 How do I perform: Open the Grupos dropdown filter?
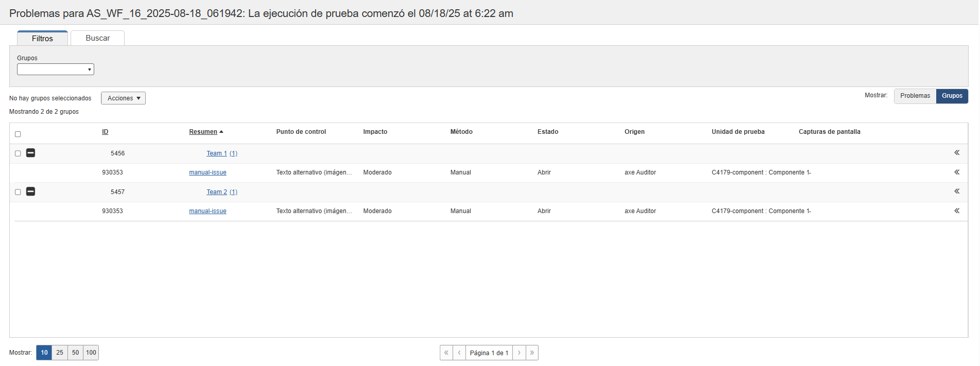tap(55, 69)
